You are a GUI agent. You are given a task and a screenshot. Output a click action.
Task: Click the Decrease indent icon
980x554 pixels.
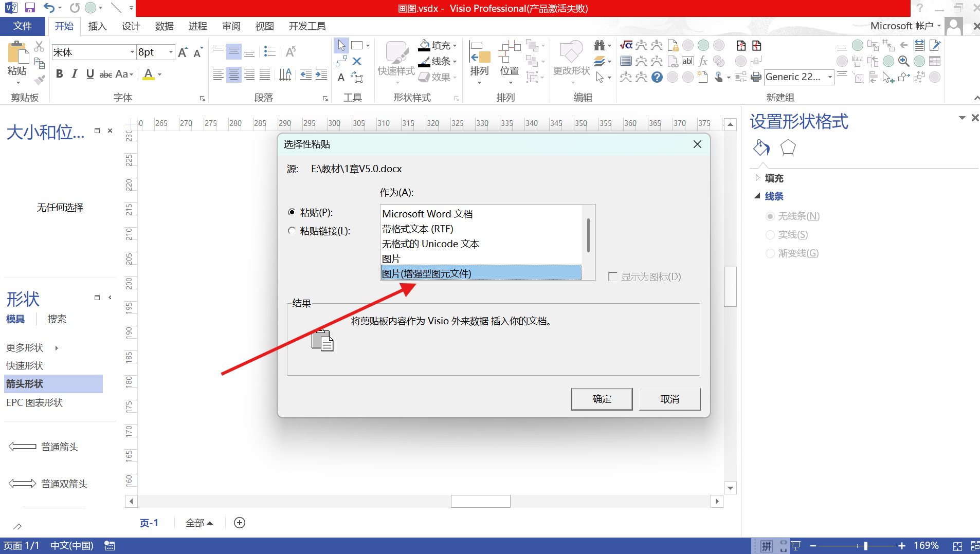point(306,75)
